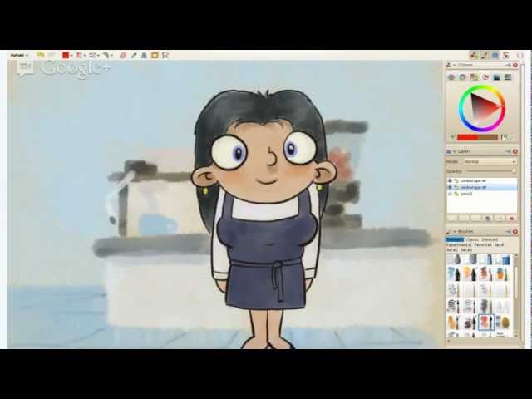The width and height of the screenshot is (532, 399).
Task: Select the eraser tool in top toolbar
Action: tap(123, 55)
